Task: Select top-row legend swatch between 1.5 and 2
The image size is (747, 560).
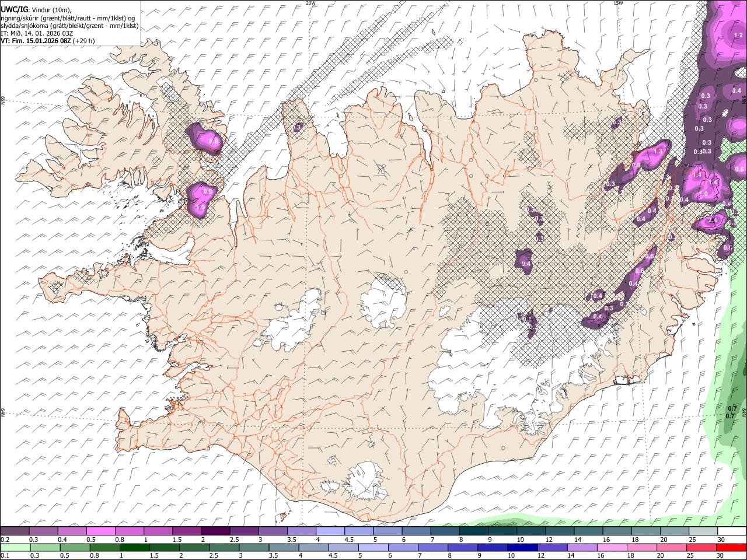Action: point(187,531)
